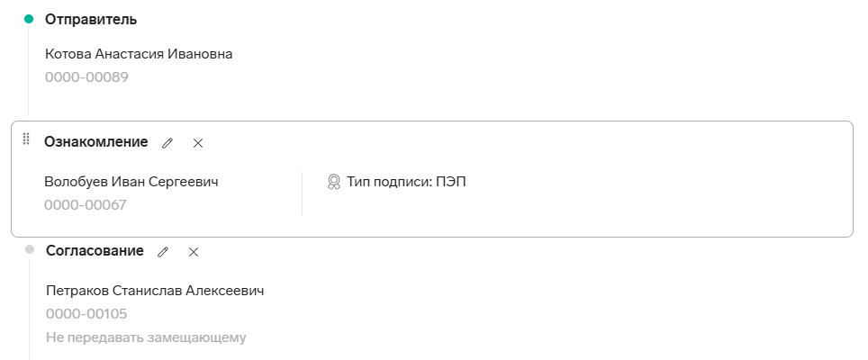Select employee Волобуев Иван Сергеевич

(x=131, y=182)
